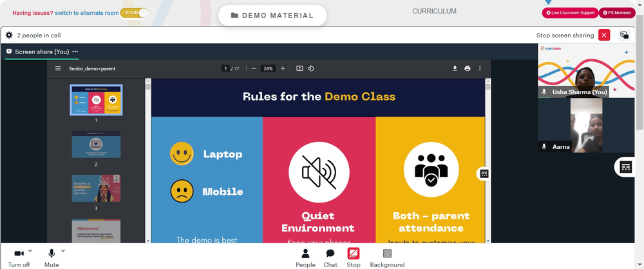The height and width of the screenshot is (269, 644).
Task: Open the PDF sidebar hamburger menu
Action: [59, 68]
